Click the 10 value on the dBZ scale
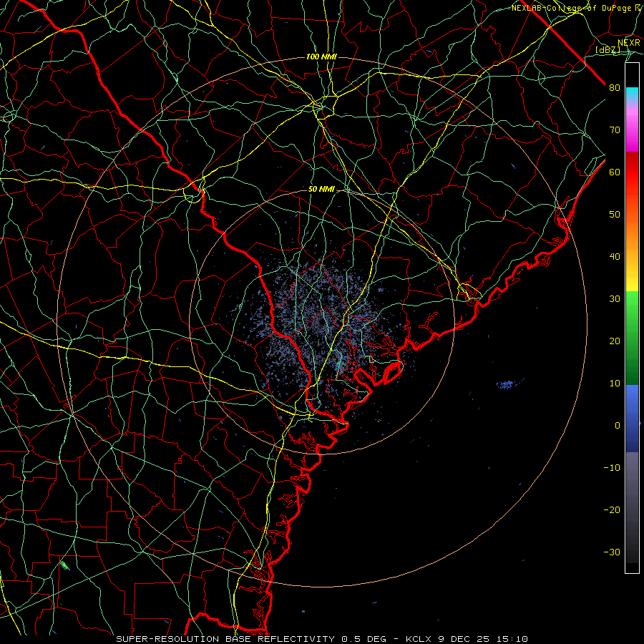 615,384
